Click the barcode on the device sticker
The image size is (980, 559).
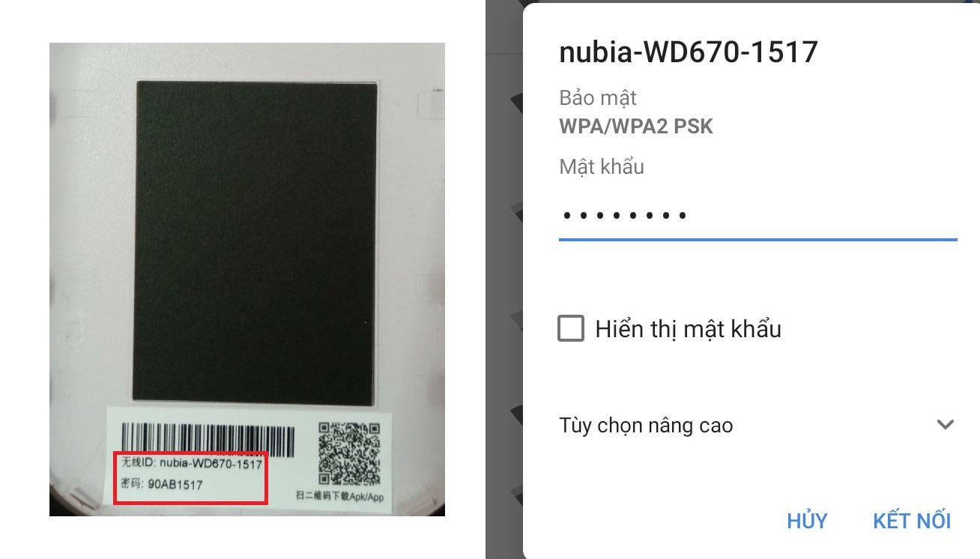tap(205, 438)
